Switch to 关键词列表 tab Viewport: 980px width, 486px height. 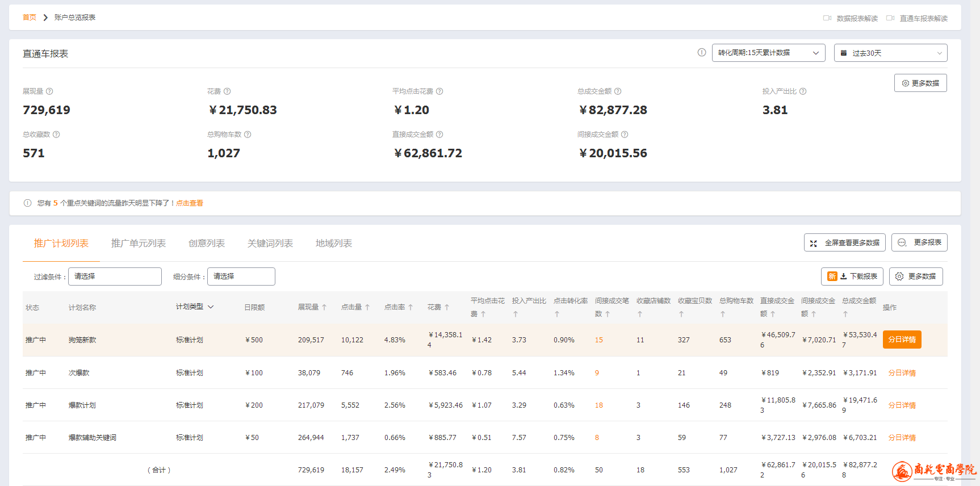click(x=270, y=244)
